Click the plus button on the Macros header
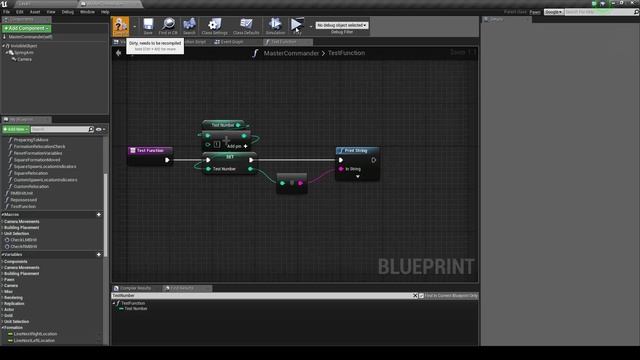Image resolution: width=640 pixels, height=360 pixels. (x=99, y=215)
